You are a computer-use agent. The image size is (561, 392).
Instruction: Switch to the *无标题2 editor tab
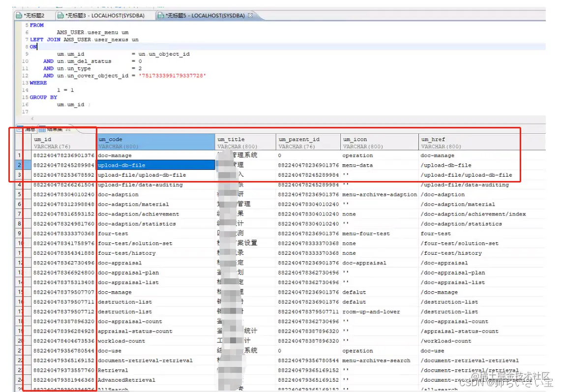(30, 15)
